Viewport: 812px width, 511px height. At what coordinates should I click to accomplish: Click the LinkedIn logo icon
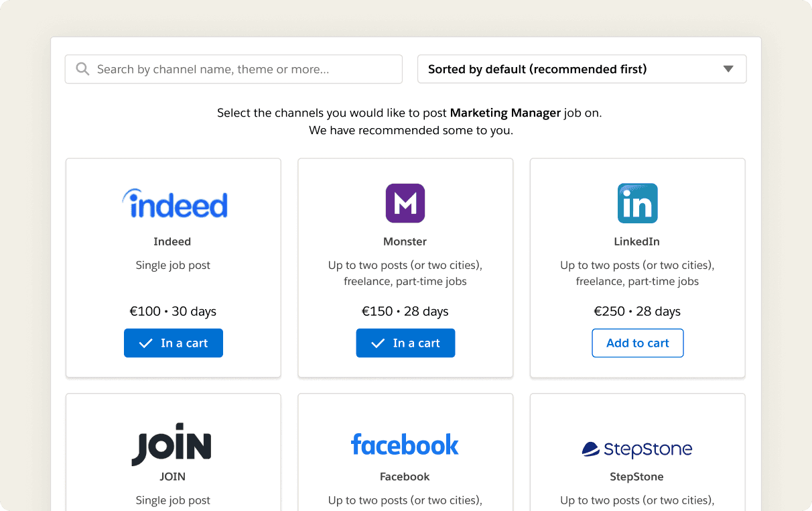click(637, 203)
